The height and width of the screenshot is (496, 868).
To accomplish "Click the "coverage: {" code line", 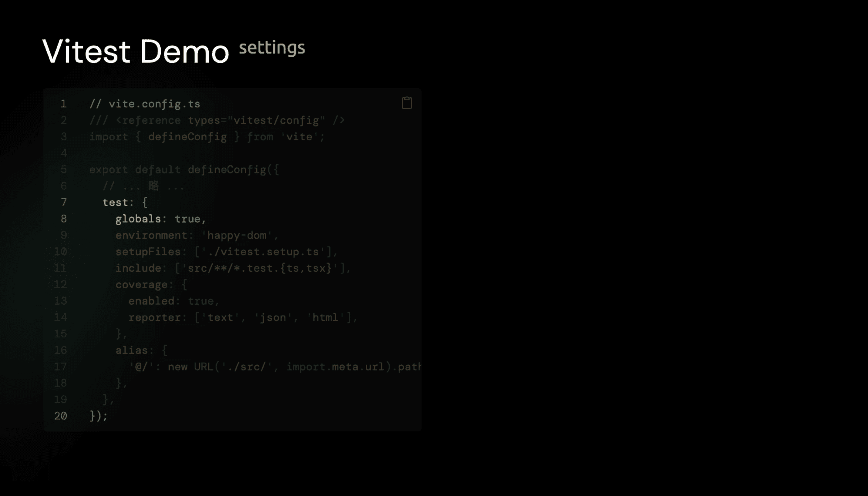I will (151, 284).
